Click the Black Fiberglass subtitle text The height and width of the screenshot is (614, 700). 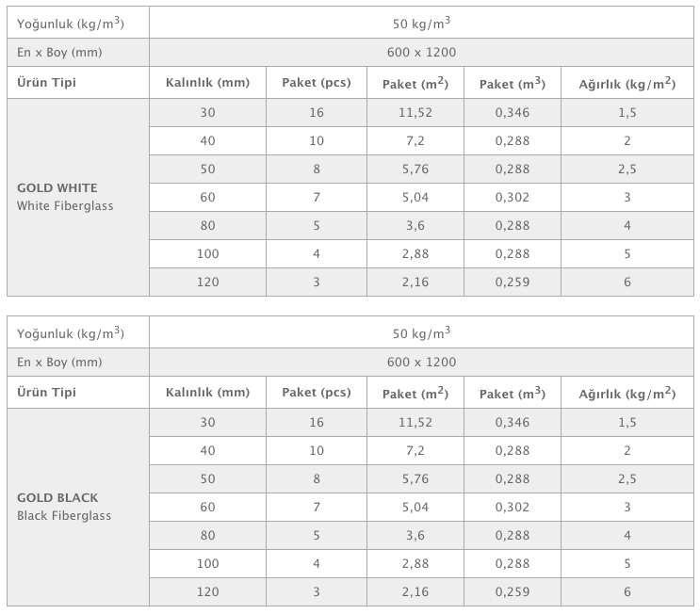[64, 515]
